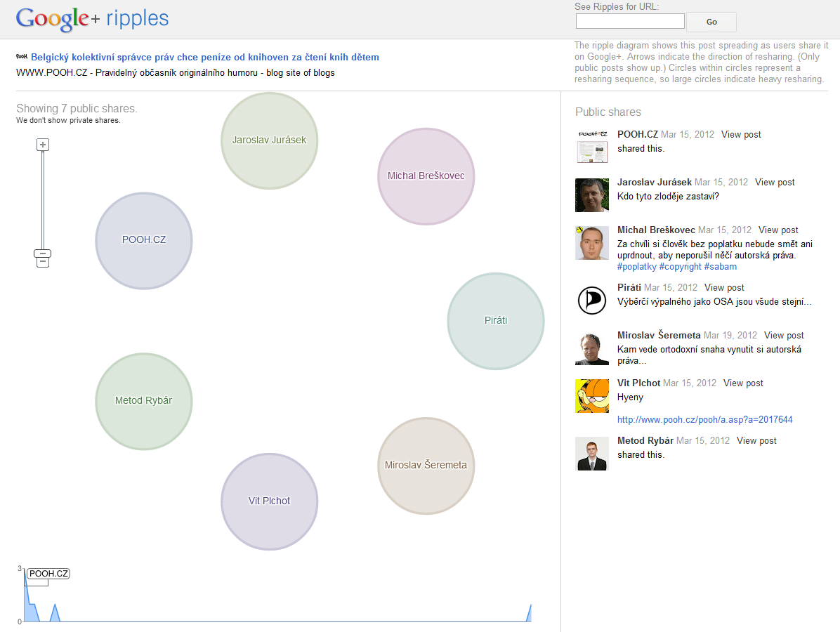Click the 'Hyeny' comment text

pos(630,397)
